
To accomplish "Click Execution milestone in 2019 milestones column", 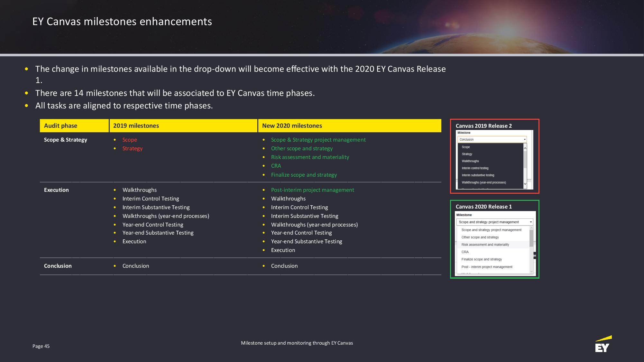I will pos(134,241).
